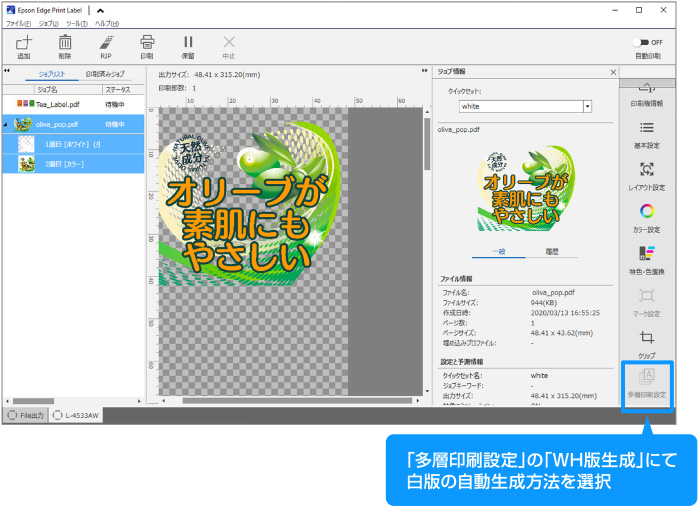Click the 追加 (Add) job icon
The image size is (698, 506).
(24, 45)
